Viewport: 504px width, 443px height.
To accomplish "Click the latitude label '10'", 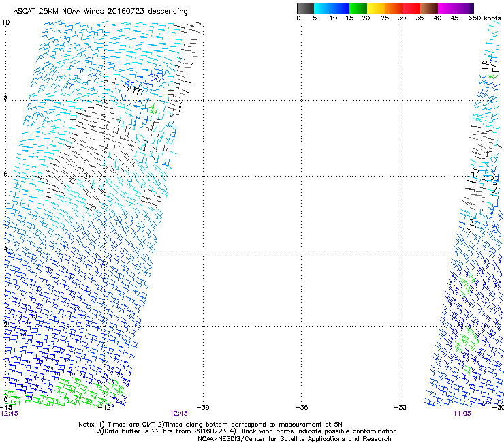I will click(x=5, y=22).
